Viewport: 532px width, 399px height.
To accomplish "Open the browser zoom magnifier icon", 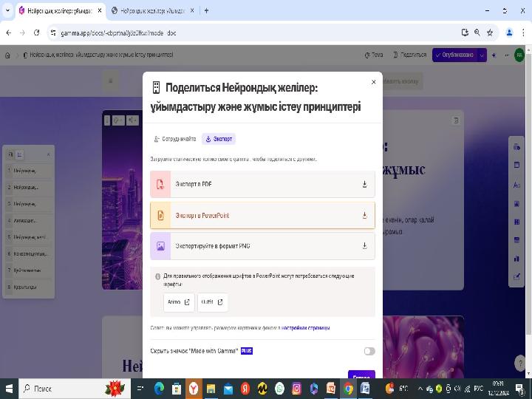I will click(477, 33).
